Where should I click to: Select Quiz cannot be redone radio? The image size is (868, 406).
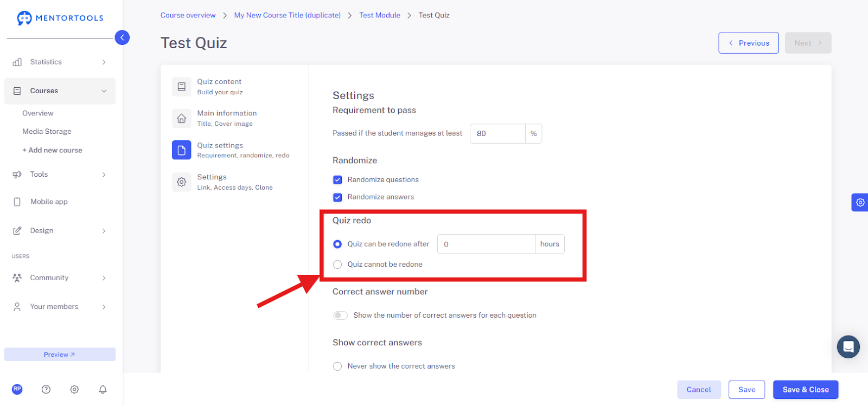pyautogui.click(x=337, y=265)
